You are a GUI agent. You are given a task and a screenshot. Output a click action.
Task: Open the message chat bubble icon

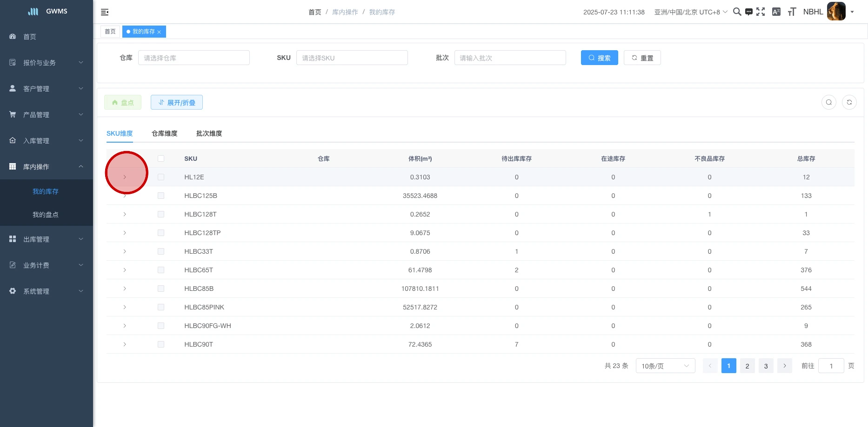coord(748,12)
